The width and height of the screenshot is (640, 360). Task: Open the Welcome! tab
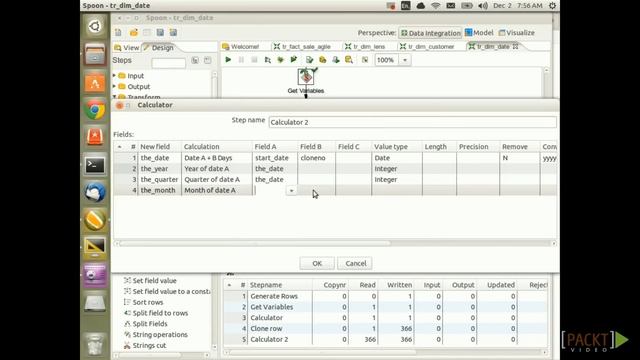tap(241, 47)
